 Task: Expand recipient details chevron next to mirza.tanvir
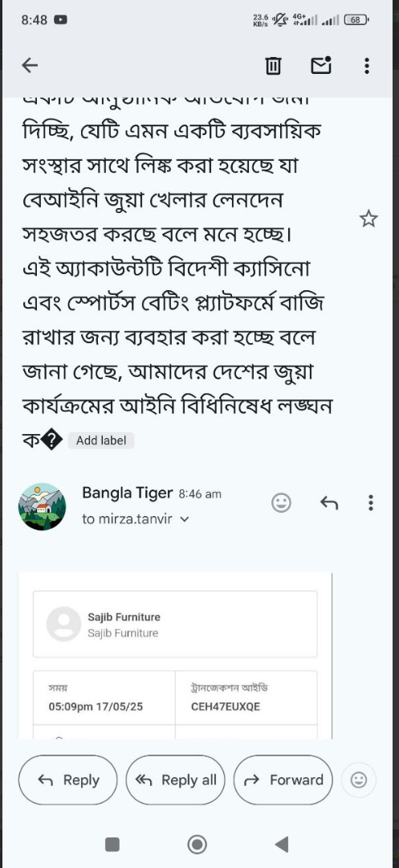185,520
